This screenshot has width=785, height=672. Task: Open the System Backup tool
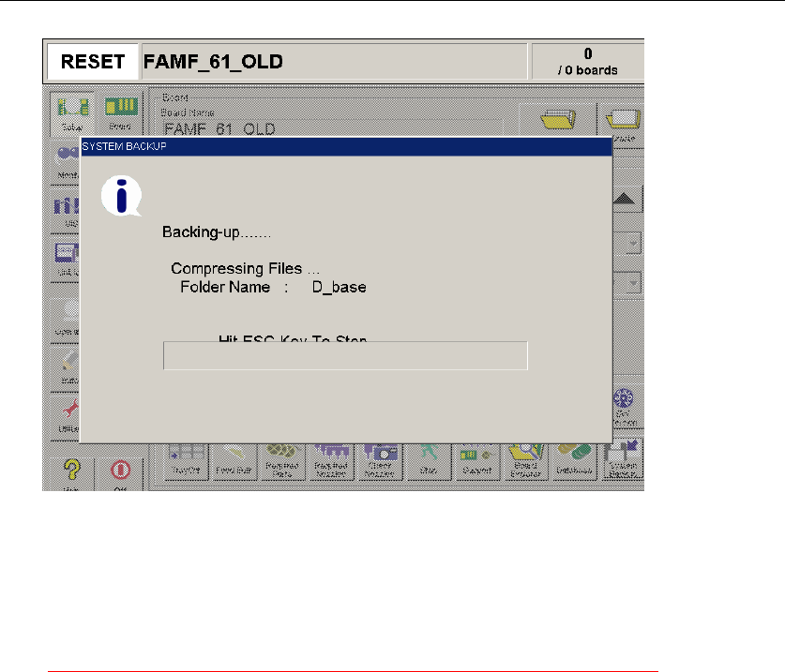pyautogui.click(x=623, y=459)
